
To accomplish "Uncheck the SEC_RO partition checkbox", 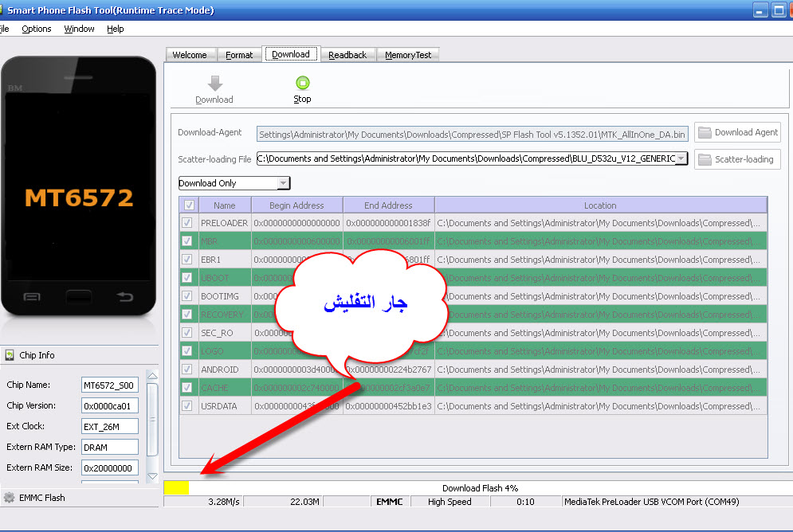I will [187, 332].
